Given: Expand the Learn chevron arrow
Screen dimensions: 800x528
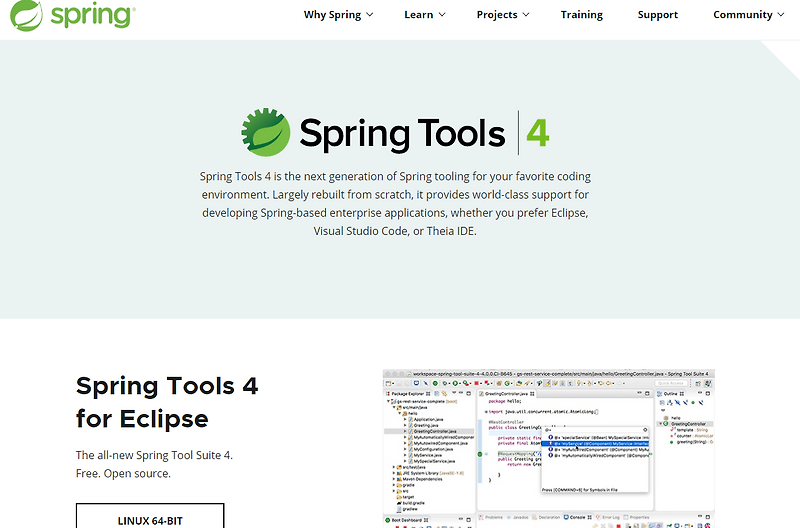Looking at the screenshot, I should [x=442, y=15].
